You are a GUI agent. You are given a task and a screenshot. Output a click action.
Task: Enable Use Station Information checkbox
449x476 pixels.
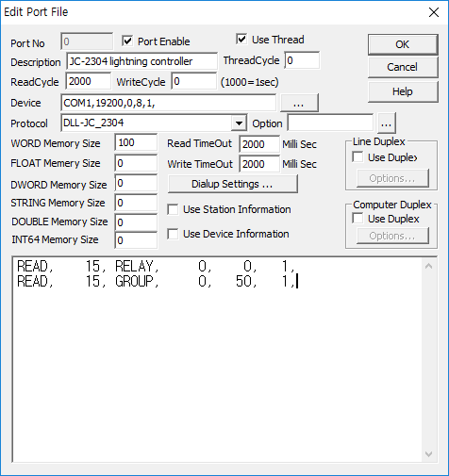173,209
